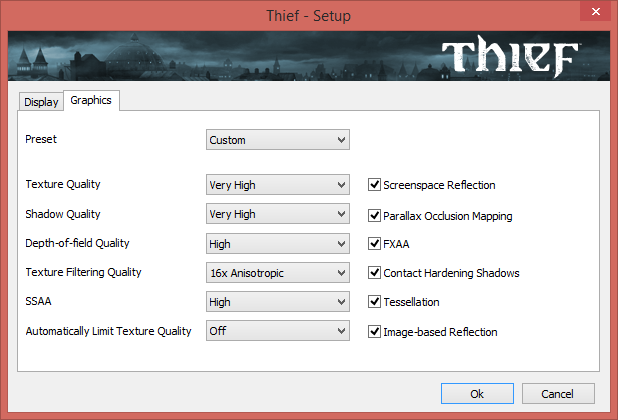The width and height of the screenshot is (618, 420).
Task: Toggle Contact Hardening Shadows checkbox
Action: [x=374, y=273]
